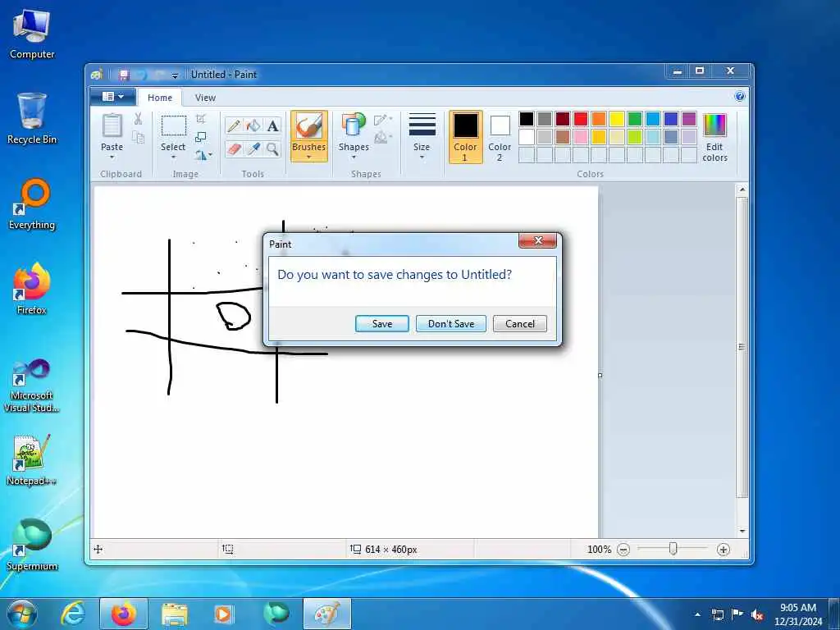This screenshot has height=630, width=840.
Task: Click the Cut scissors icon
Action: pos(138,119)
